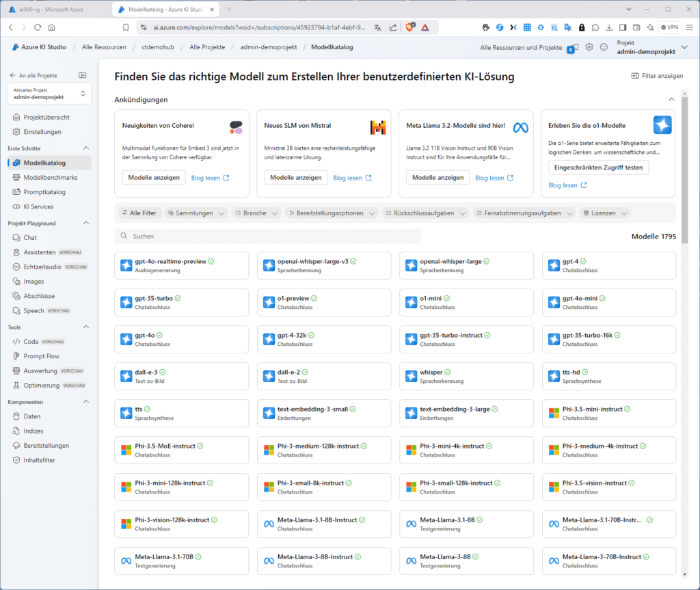
Task: Click the browser reload button
Action: 38,28
